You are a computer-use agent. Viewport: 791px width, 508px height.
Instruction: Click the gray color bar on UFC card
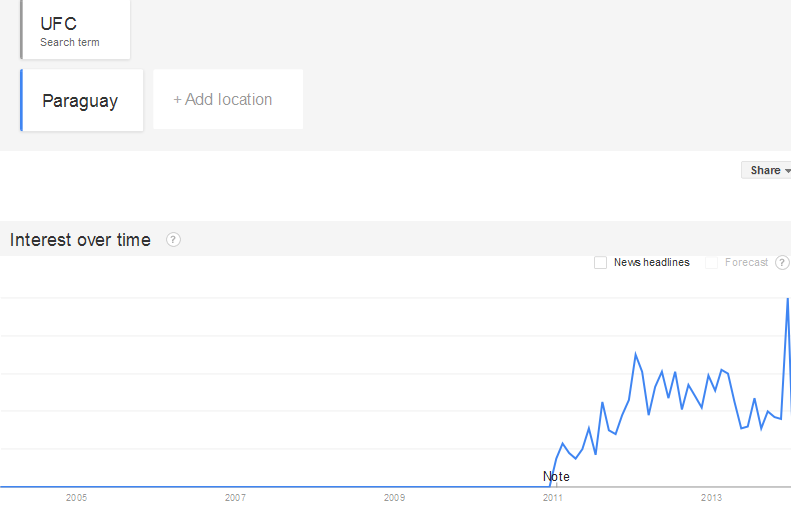[x=21, y=30]
